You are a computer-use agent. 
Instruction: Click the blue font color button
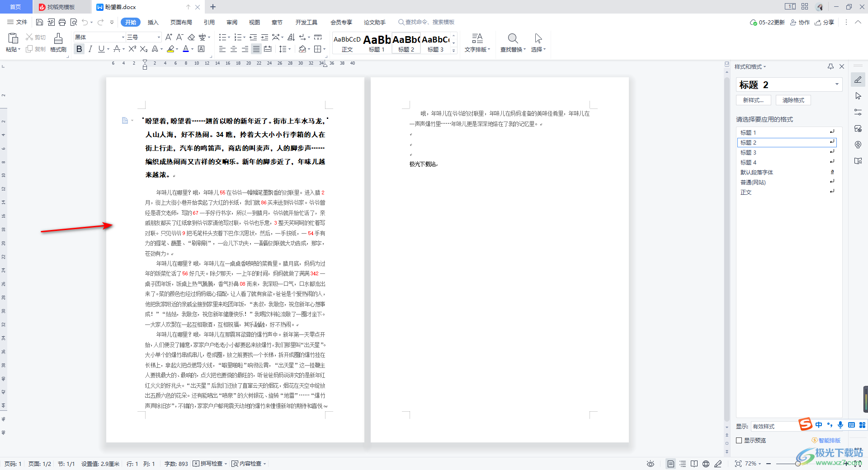pos(186,49)
